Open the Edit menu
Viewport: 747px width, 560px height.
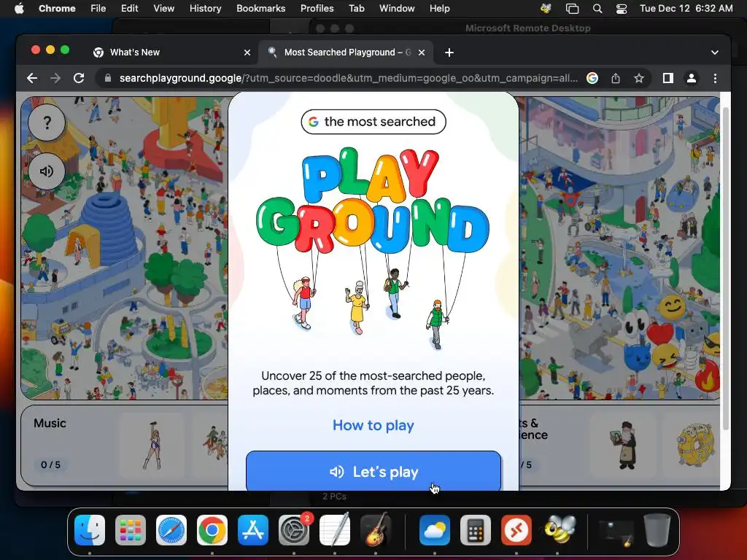click(129, 8)
